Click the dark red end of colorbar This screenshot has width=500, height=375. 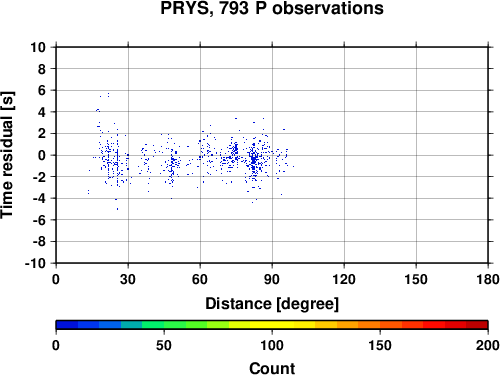477,325
